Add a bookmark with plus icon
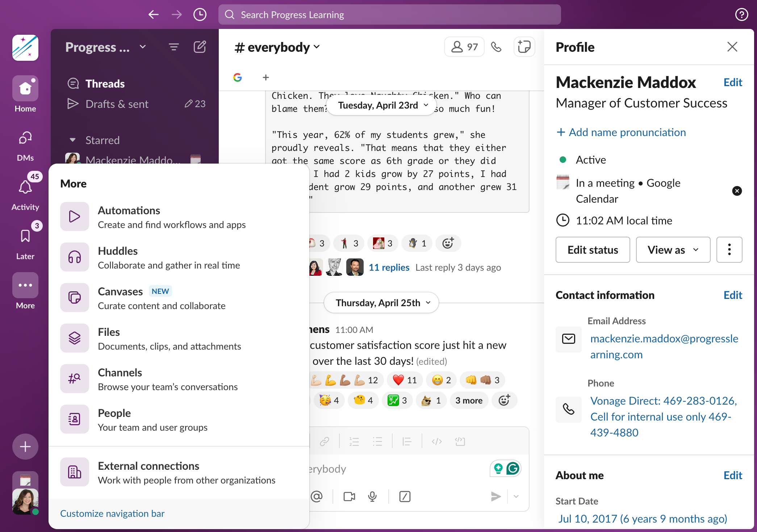 (x=266, y=77)
